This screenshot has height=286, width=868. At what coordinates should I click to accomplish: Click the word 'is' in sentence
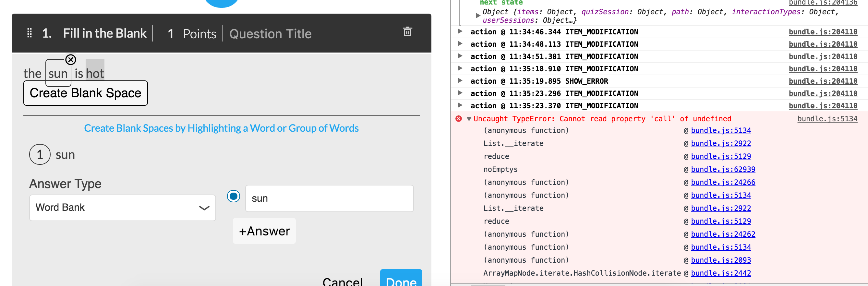79,73
